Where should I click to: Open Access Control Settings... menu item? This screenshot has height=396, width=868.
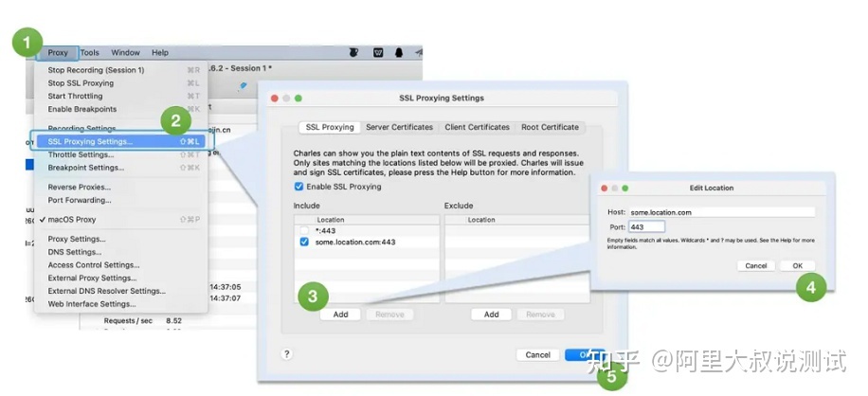(120, 265)
